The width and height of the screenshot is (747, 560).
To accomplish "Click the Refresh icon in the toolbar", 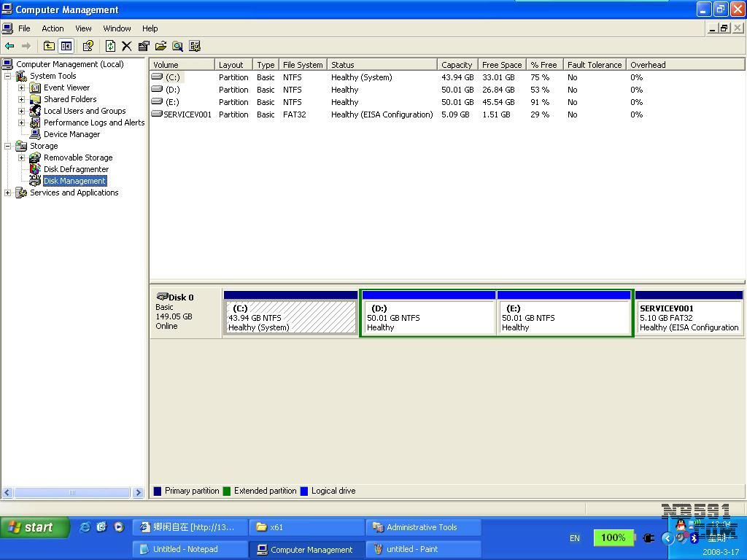I will click(x=110, y=46).
